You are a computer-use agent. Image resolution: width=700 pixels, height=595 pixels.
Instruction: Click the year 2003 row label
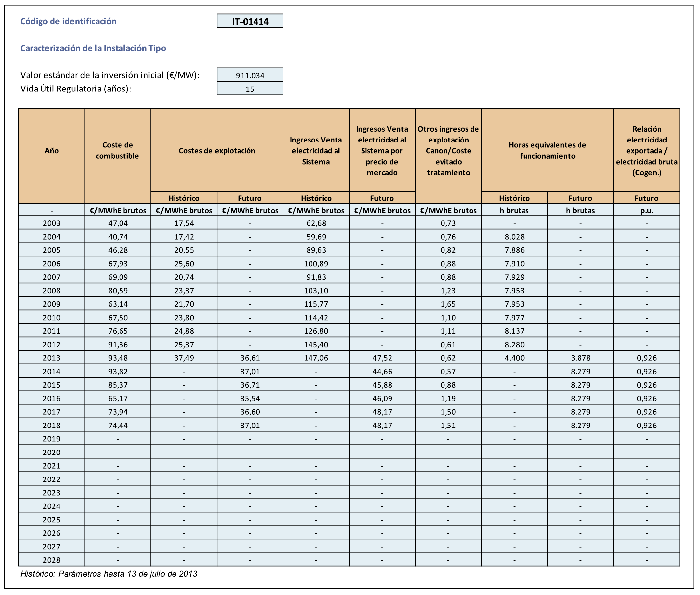click(x=52, y=223)
